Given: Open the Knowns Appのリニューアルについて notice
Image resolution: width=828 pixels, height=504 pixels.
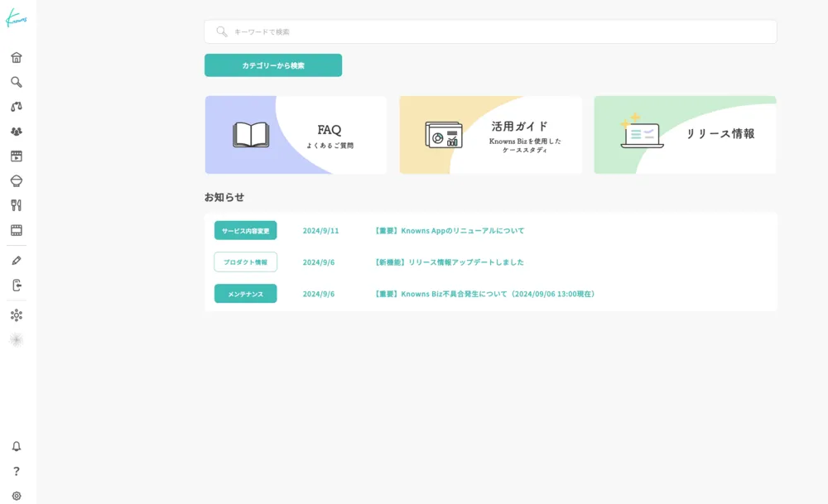Looking at the screenshot, I should (x=450, y=231).
